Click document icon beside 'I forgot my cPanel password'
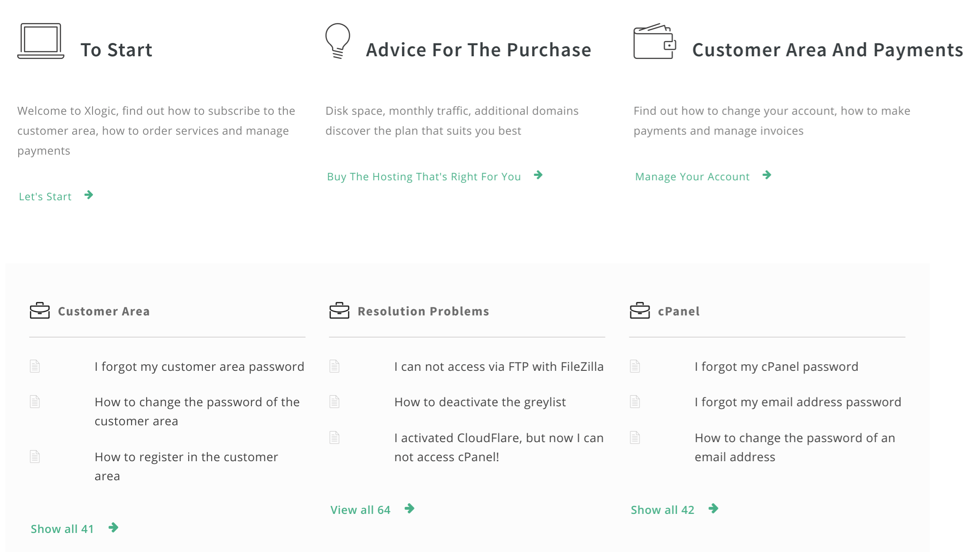 [x=635, y=366]
